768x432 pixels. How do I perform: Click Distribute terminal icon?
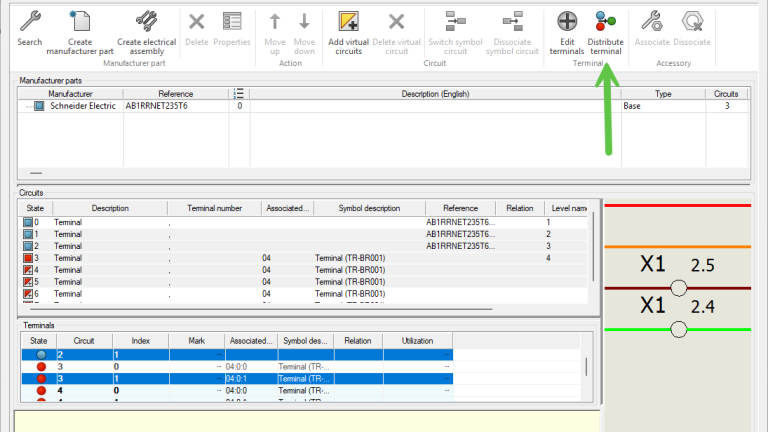pyautogui.click(x=605, y=22)
